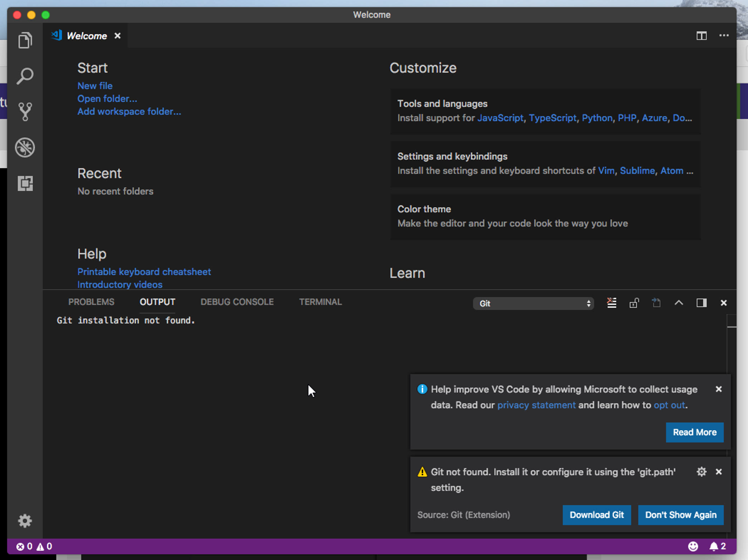Screen dimensions: 748x560
Task: Open the Explorer view in activity bar
Action: [25, 40]
